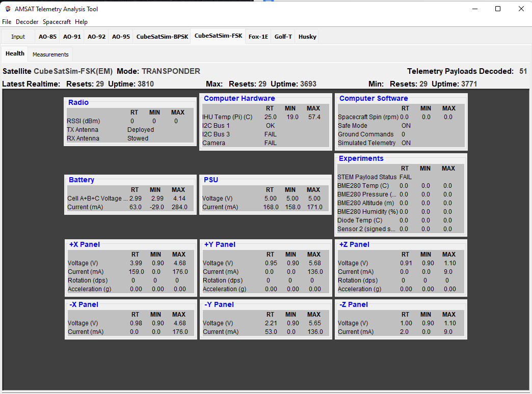This screenshot has width=532, height=394.
Task: Click the BME280 Temp (C) label
Action: 363,185
